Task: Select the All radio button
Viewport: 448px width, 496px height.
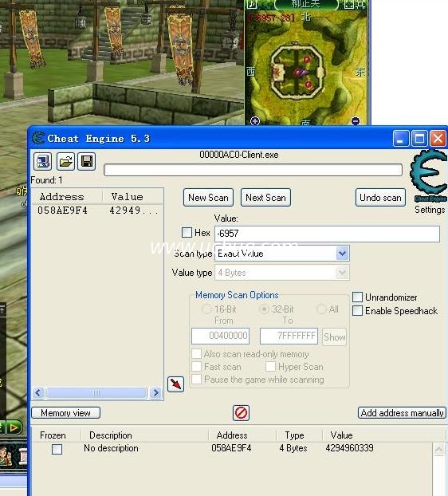Action: point(321,309)
